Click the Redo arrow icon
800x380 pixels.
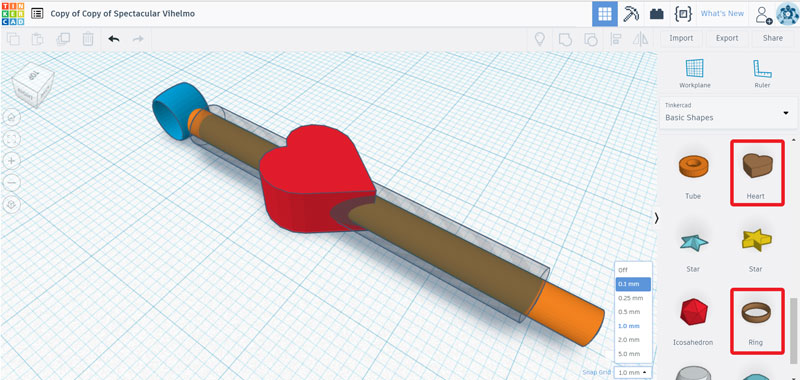[138, 39]
